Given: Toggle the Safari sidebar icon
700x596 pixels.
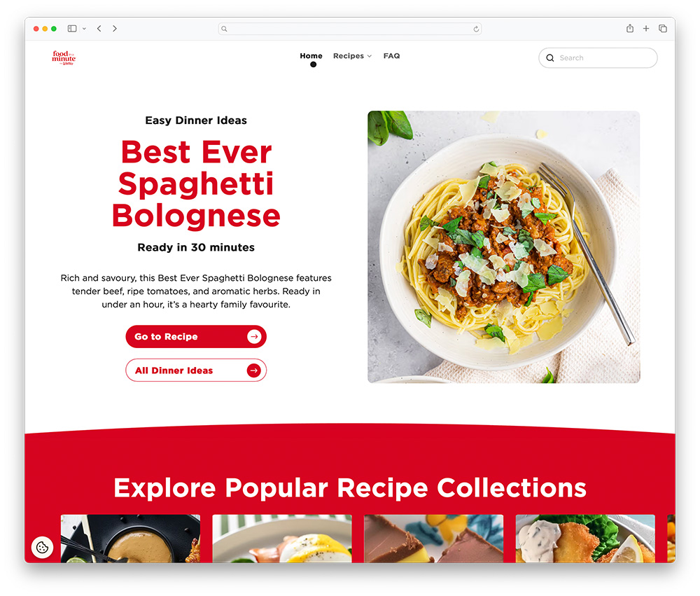Looking at the screenshot, I should (72, 29).
